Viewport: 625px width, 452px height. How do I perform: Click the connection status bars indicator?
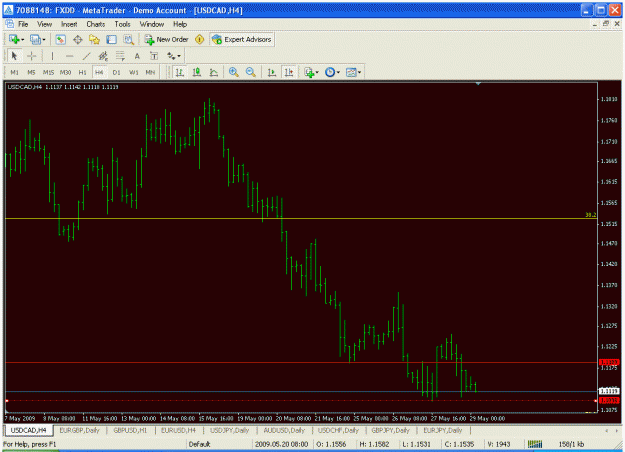point(535,444)
